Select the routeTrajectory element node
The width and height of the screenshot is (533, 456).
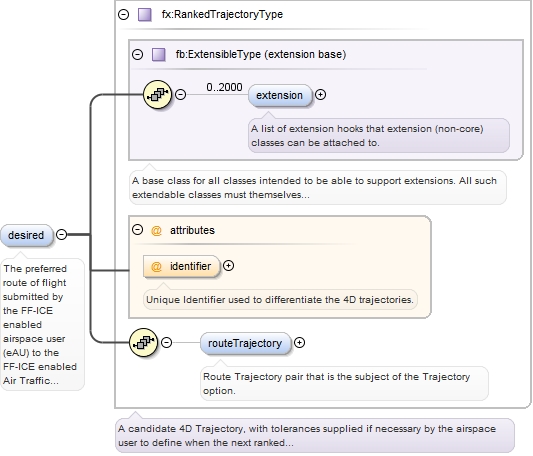[x=245, y=343]
